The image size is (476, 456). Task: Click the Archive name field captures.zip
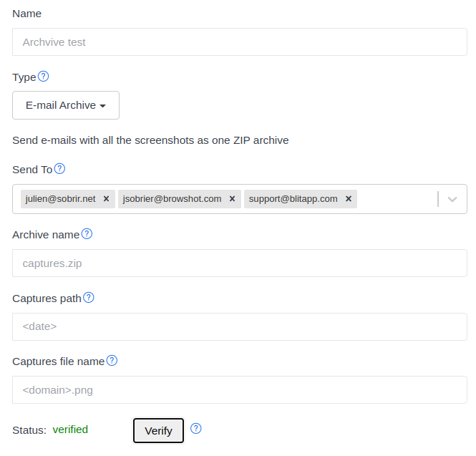(240, 263)
